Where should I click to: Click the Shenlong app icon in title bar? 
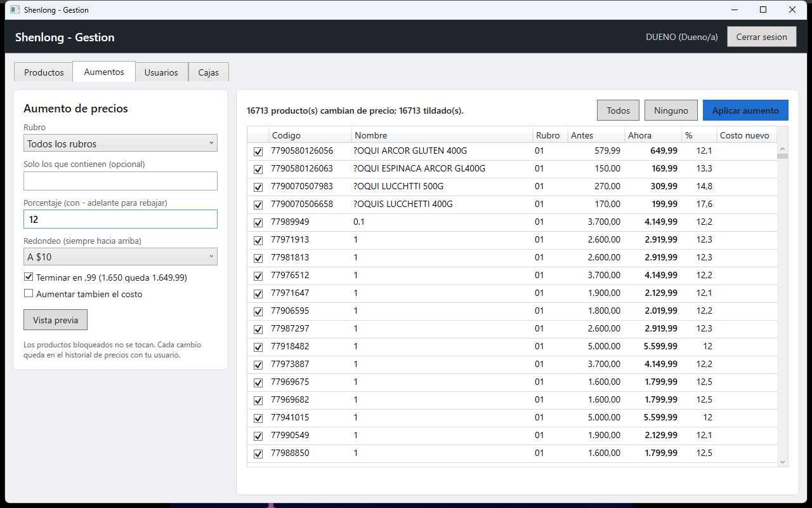[x=15, y=10]
